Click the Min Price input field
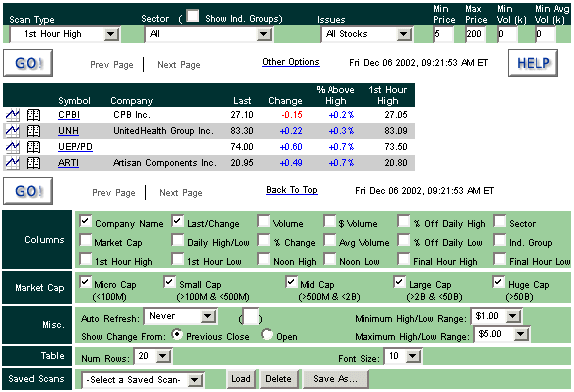This screenshot has width=574, height=392. click(x=443, y=34)
